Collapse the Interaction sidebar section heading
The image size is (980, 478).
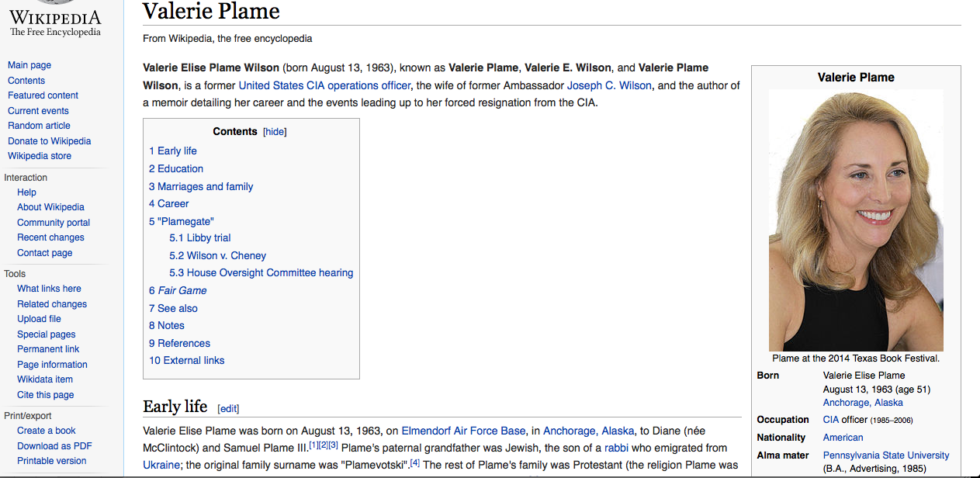coord(26,178)
